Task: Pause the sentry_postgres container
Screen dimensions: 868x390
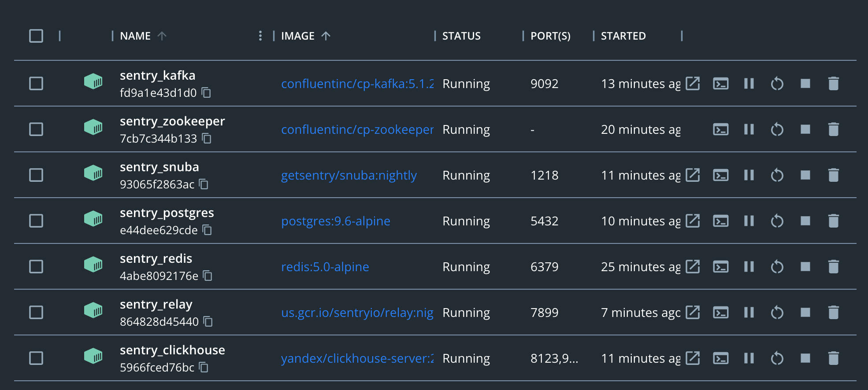Action: pos(749,221)
